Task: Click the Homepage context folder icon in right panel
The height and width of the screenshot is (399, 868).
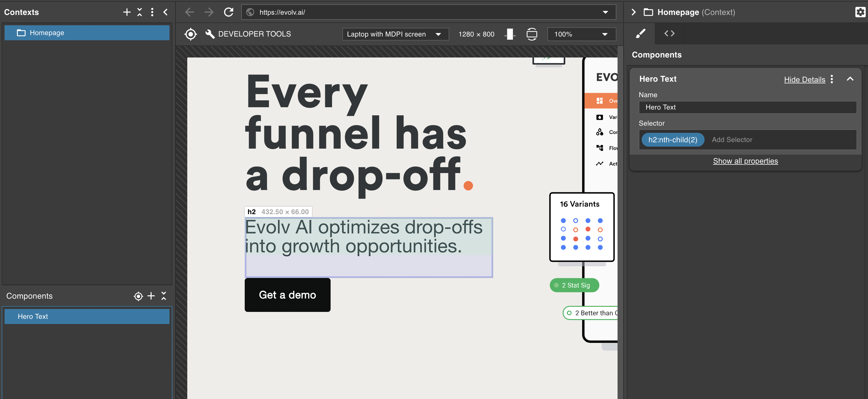Action: coord(648,12)
